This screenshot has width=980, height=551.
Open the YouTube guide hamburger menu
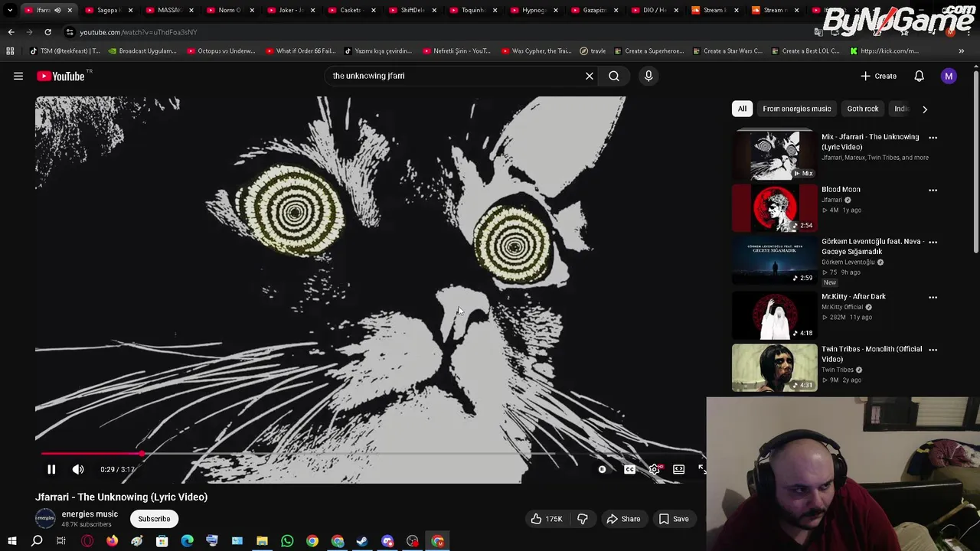pos(18,76)
